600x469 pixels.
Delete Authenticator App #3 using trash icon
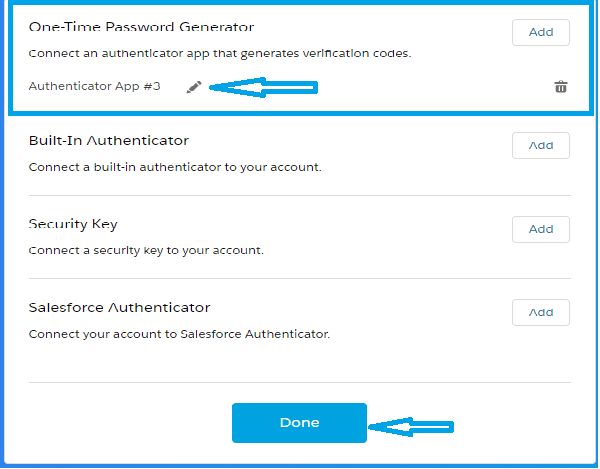pyautogui.click(x=561, y=87)
